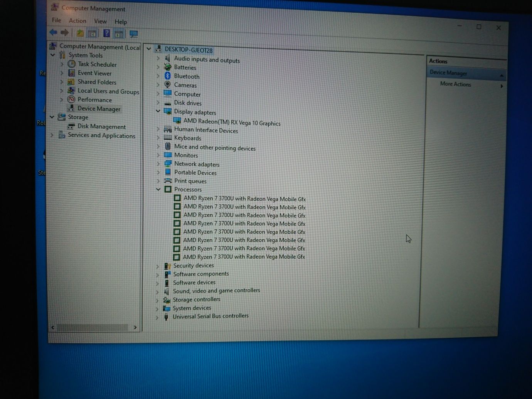Viewport: 532px width, 399px height.
Task: Select System devices category
Action: click(x=192, y=308)
